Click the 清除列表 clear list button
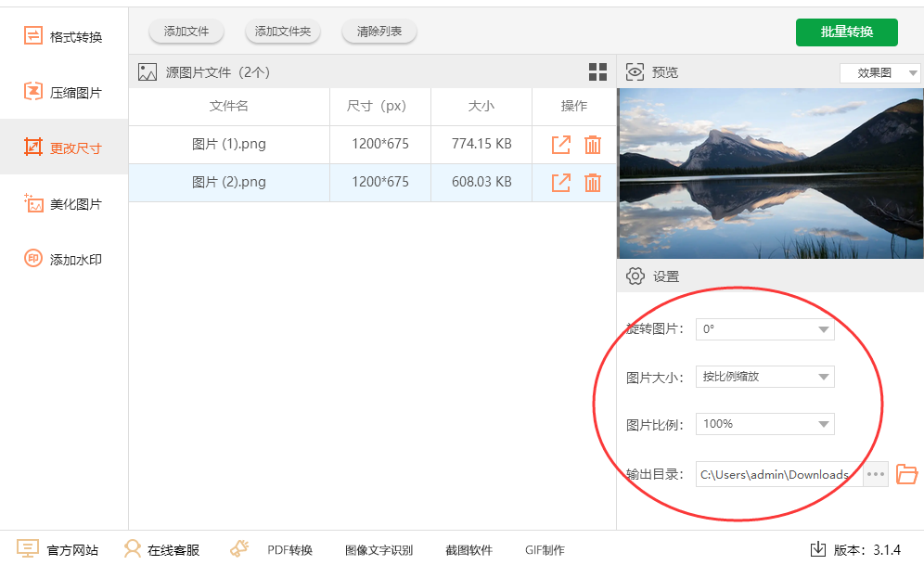Viewport: 924px width, 565px height. 379,32
